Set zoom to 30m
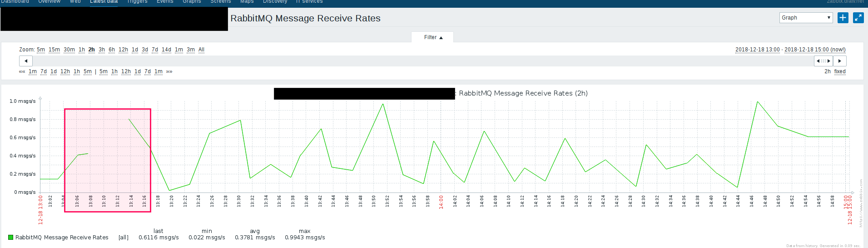This screenshot has height=248, width=868. coord(69,50)
